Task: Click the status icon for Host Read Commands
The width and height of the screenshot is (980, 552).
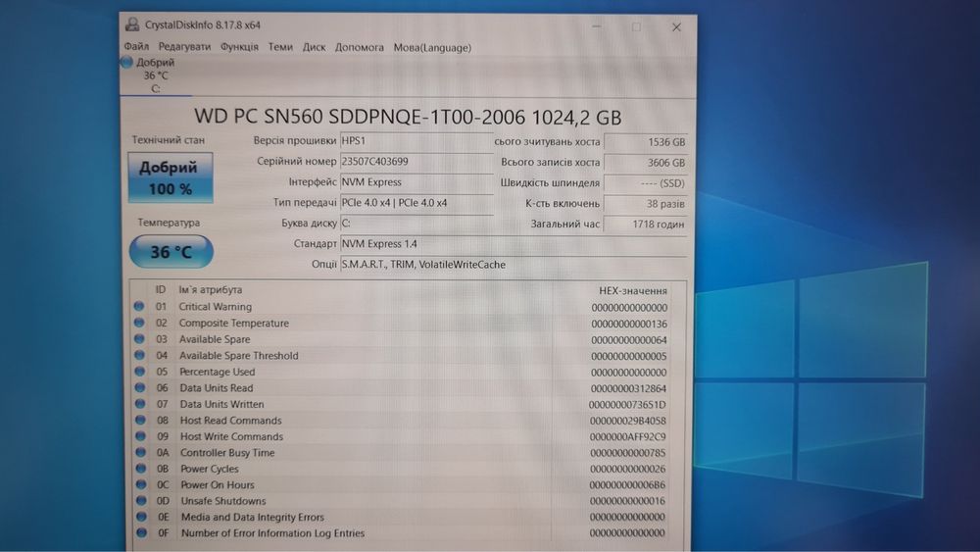Action: pyautogui.click(x=140, y=420)
